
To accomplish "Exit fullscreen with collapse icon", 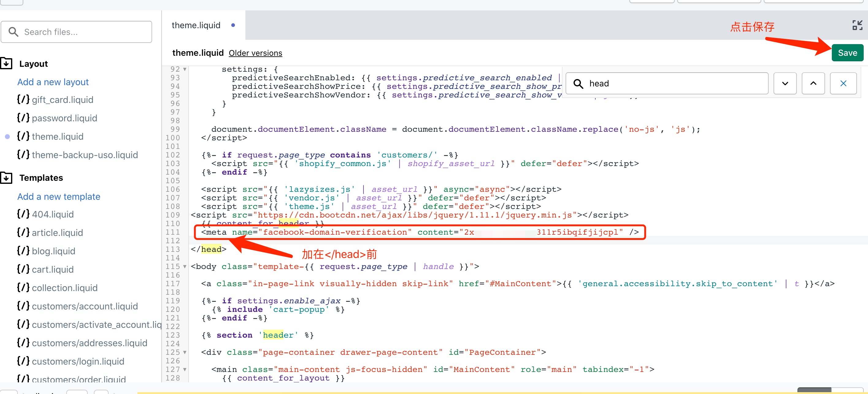I will click(857, 25).
